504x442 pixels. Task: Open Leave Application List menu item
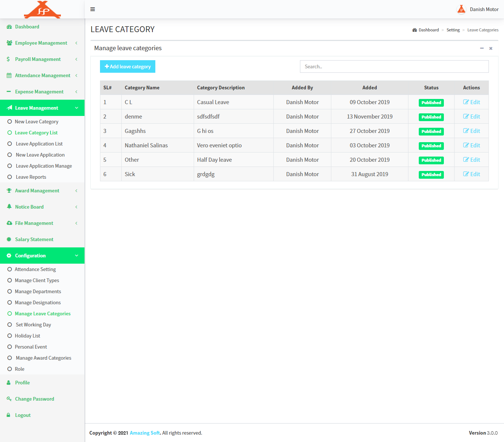pos(39,144)
